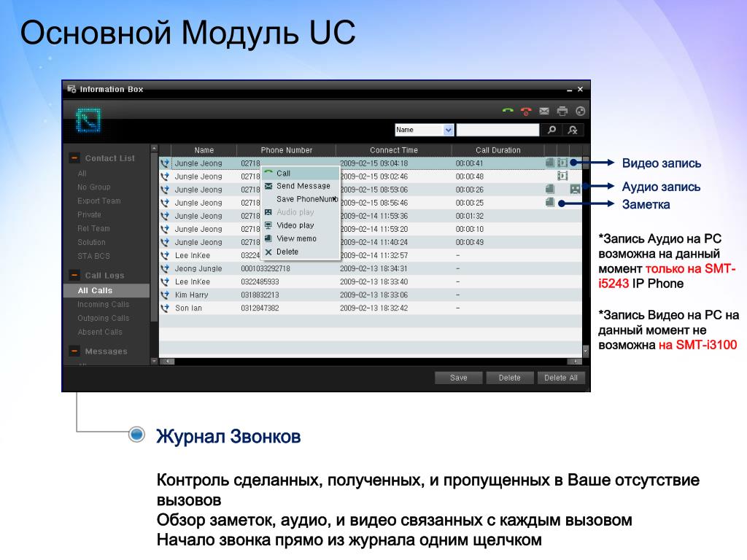Select phone number 0001033292718
The height and width of the screenshot is (560, 747).
pyautogui.click(x=266, y=268)
